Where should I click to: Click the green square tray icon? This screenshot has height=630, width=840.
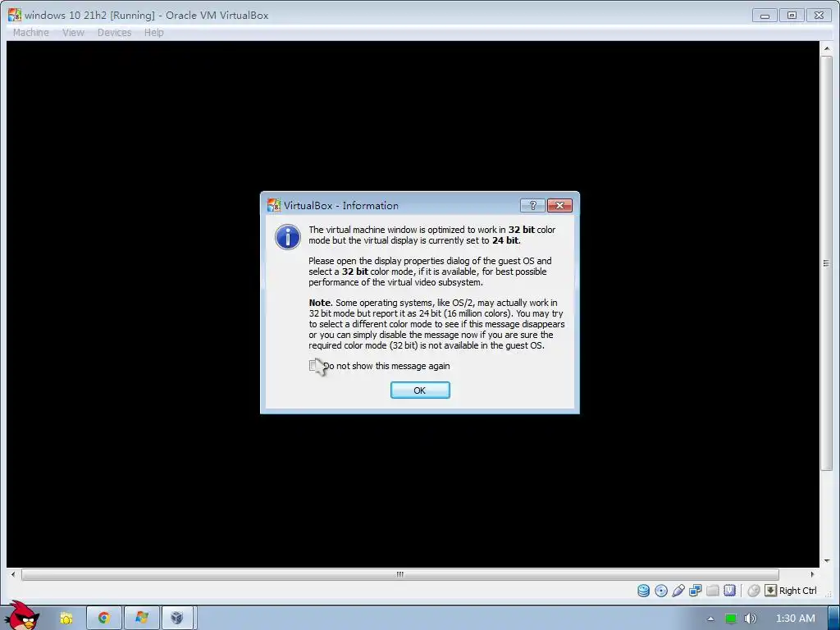click(730, 619)
